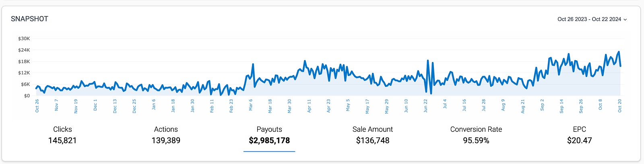644x164 pixels.
Task: Click the Oct 26 axis label
Action: 37,105
